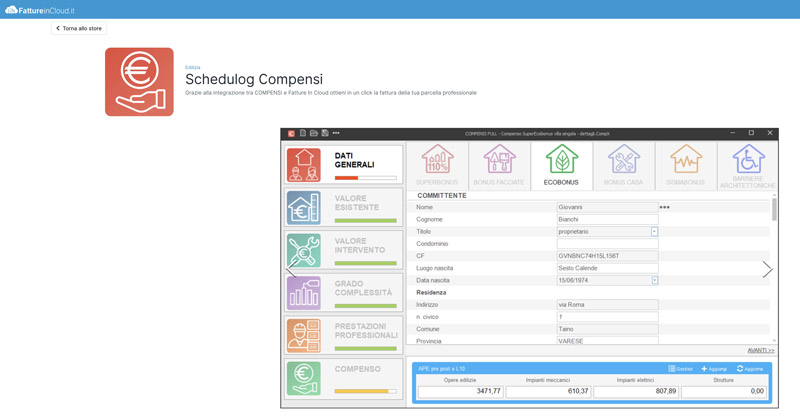Click the three dots next to Nome field

click(x=664, y=207)
